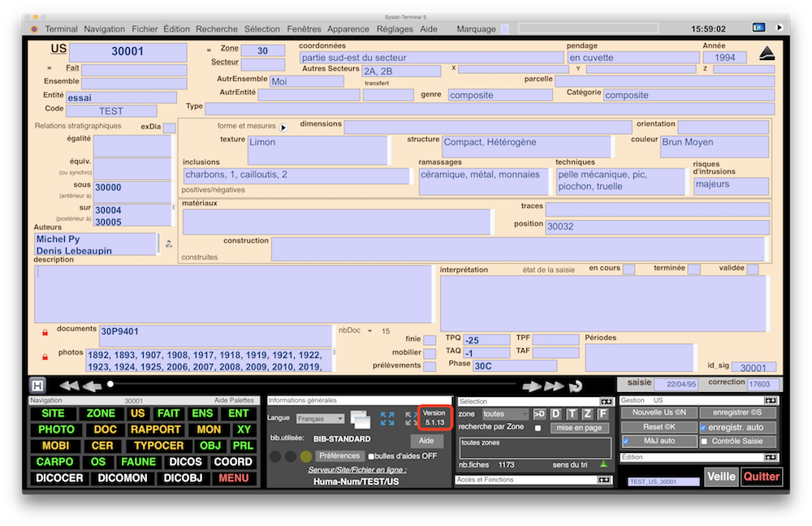Click the photos list scrollbar
This screenshot has height=526, width=812.
point(334,360)
